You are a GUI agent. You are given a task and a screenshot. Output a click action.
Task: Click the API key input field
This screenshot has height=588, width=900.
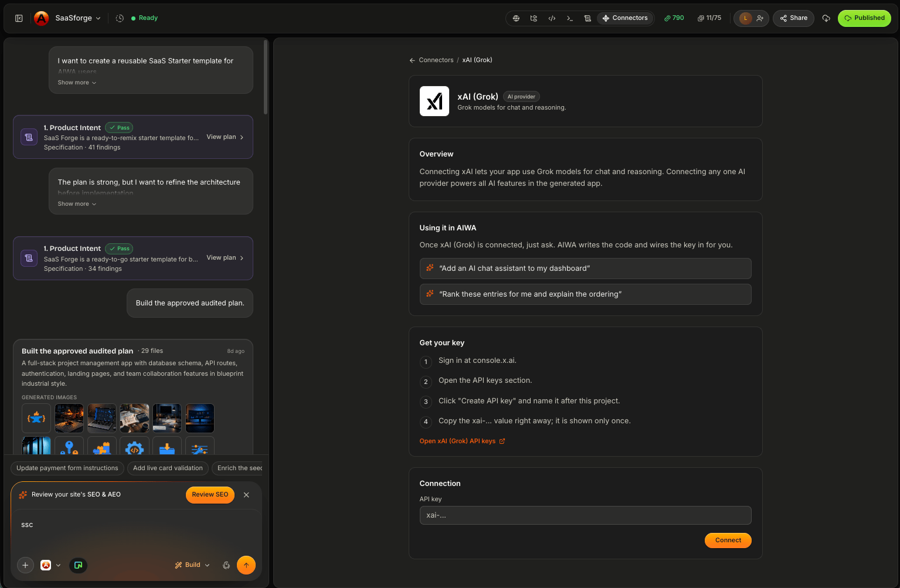(x=585, y=515)
